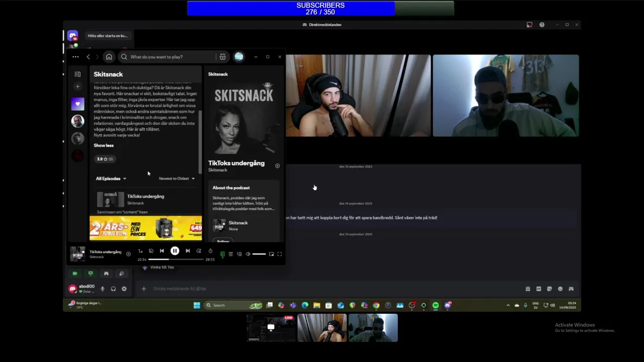Open Discord gift icon in message bar
This screenshot has height=362, width=644.
click(528, 289)
